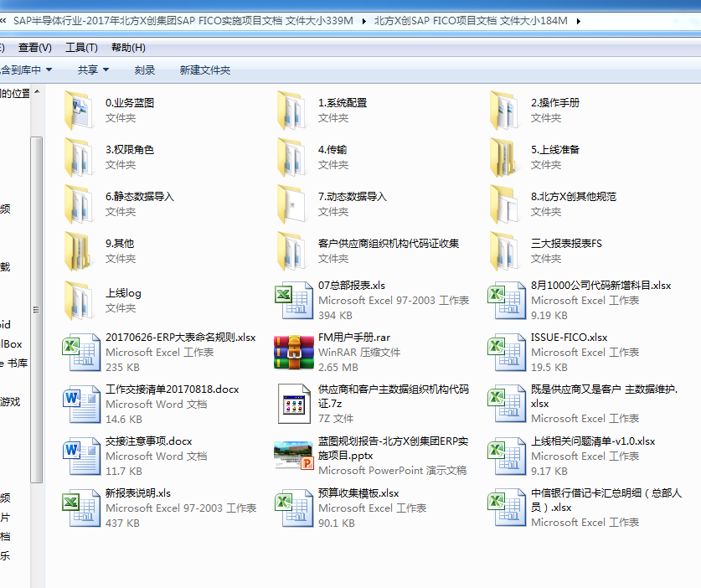Open the 1.系统配置 folder icon
The width and height of the screenshot is (701, 588).
coord(291,110)
